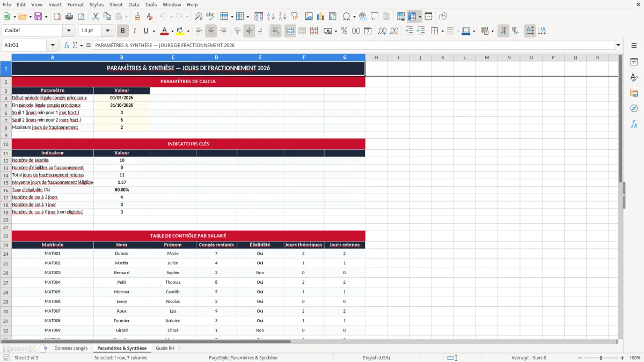The height and width of the screenshot is (362, 644).
Task: Insert special character omega icon
Action: click(346, 17)
